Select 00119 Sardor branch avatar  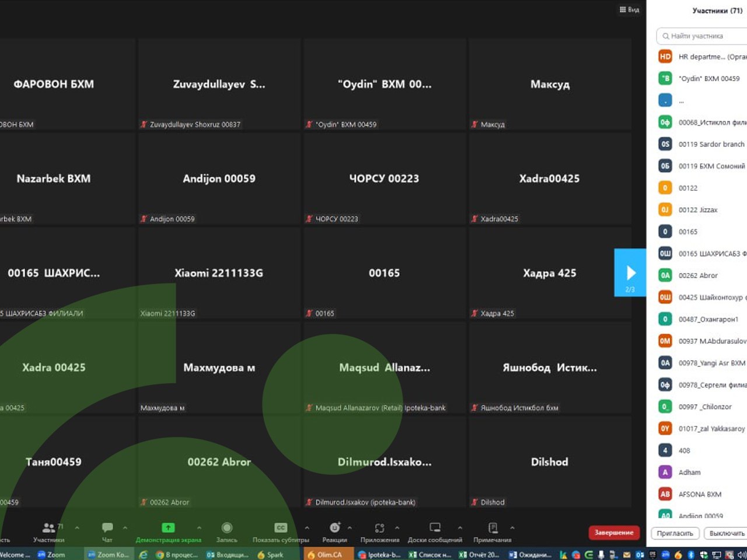point(665,144)
